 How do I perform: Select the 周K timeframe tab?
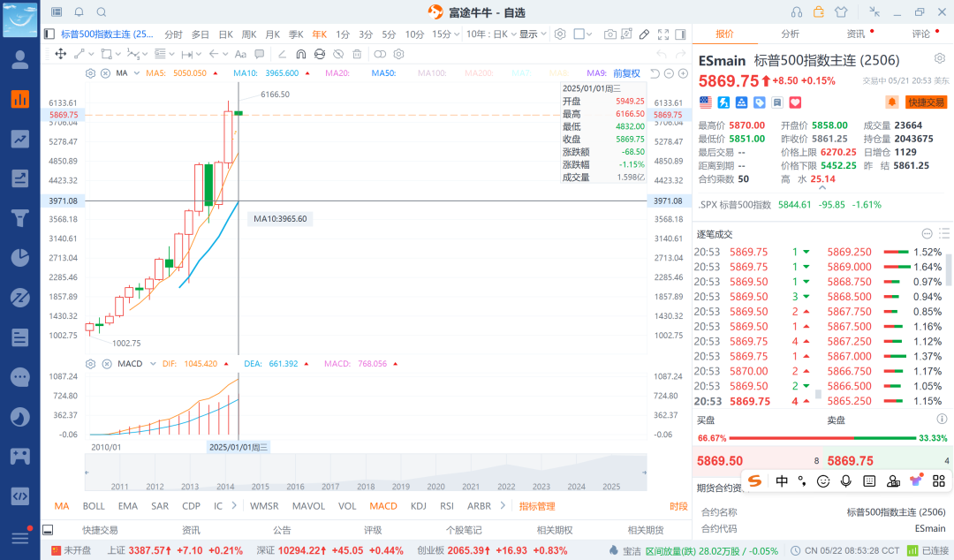[x=249, y=34]
